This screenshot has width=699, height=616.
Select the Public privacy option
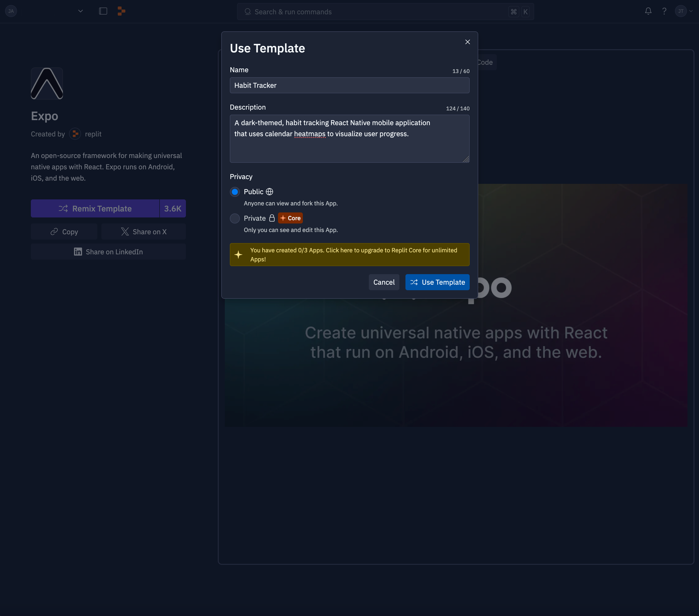(x=235, y=192)
